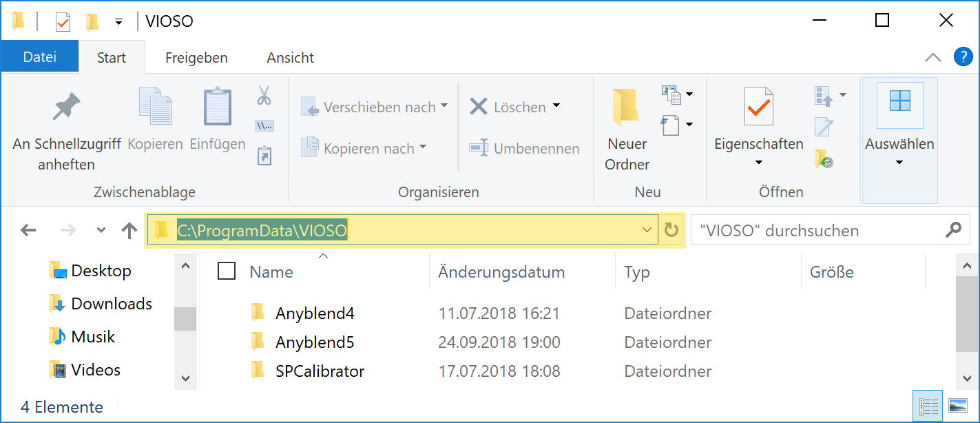This screenshot has height=423, width=980.
Task: Open folder history icon in Öffnen group
Action: (823, 158)
